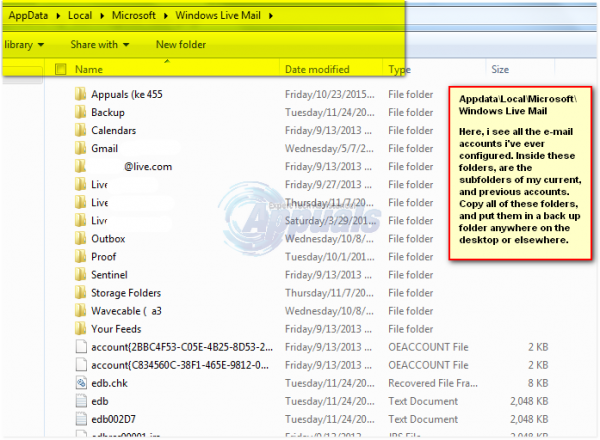Sort by the Size column header
Screen dimensions: 600x440
pos(500,69)
